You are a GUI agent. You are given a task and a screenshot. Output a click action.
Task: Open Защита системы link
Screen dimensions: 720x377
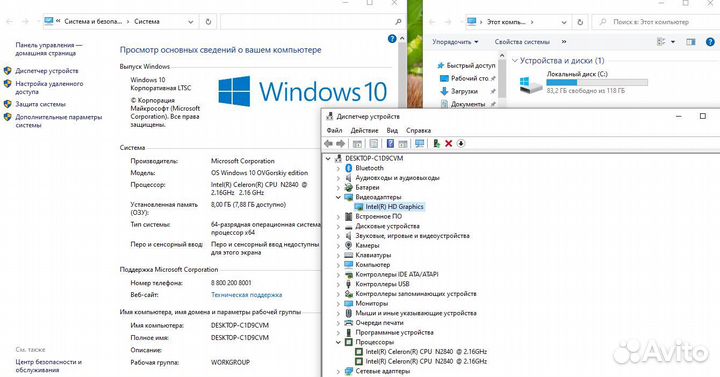point(40,104)
